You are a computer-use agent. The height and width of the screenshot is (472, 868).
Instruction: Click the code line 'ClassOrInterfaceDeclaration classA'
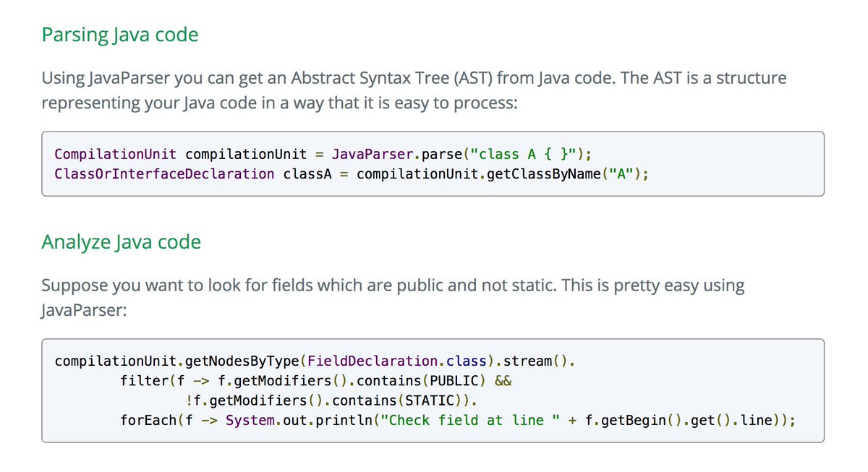click(x=351, y=174)
